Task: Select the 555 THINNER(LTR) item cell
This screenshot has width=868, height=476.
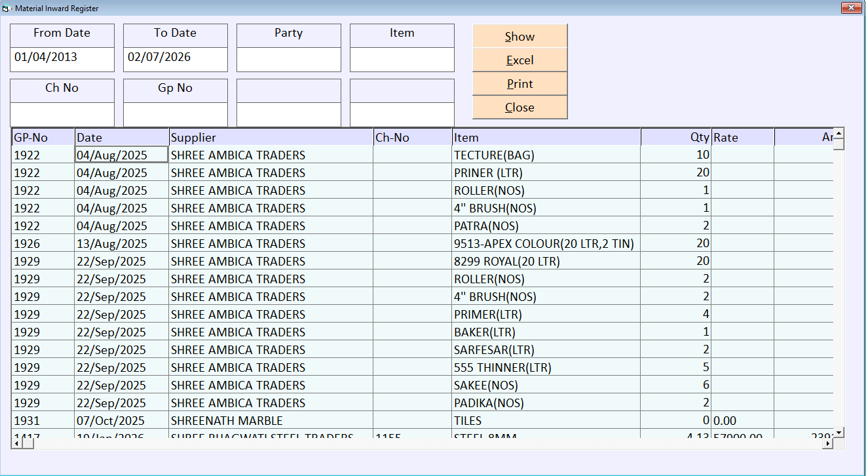Action: click(546, 367)
